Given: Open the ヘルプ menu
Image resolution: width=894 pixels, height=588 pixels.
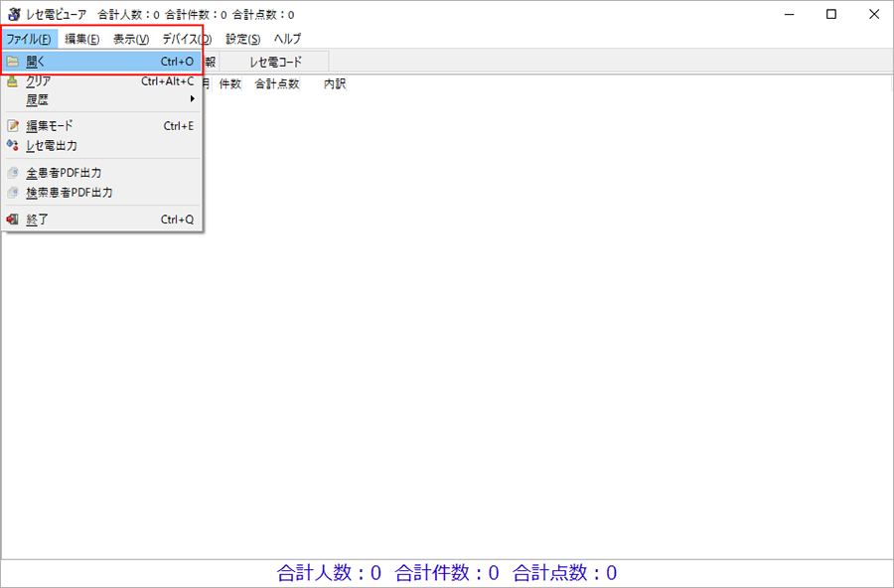Looking at the screenshot, I should click(x=287, y=39).
